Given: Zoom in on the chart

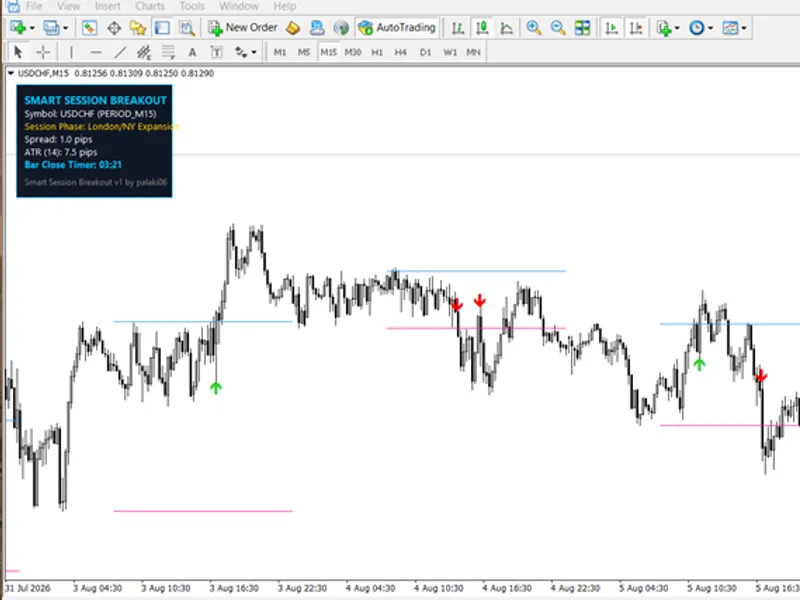Looking at the screenshot, I should pyautogui.click(x=534, y=28).
